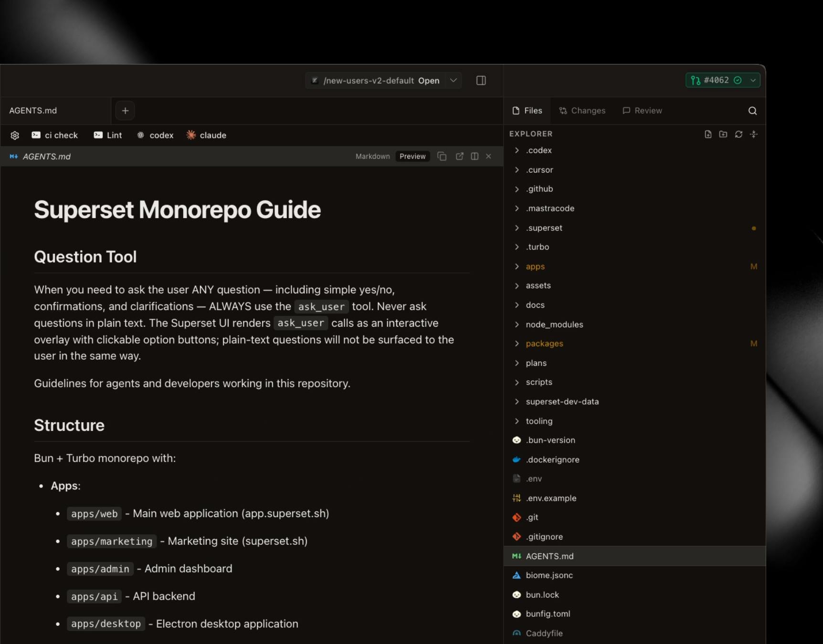
Task: Open settings gear in the command bar
Action: tap(15, 135)
